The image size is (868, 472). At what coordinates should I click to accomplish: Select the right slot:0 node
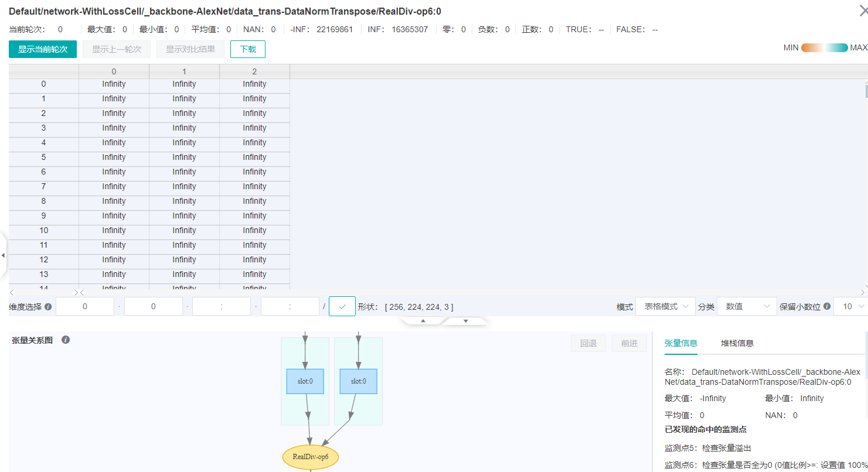point(358,381)
